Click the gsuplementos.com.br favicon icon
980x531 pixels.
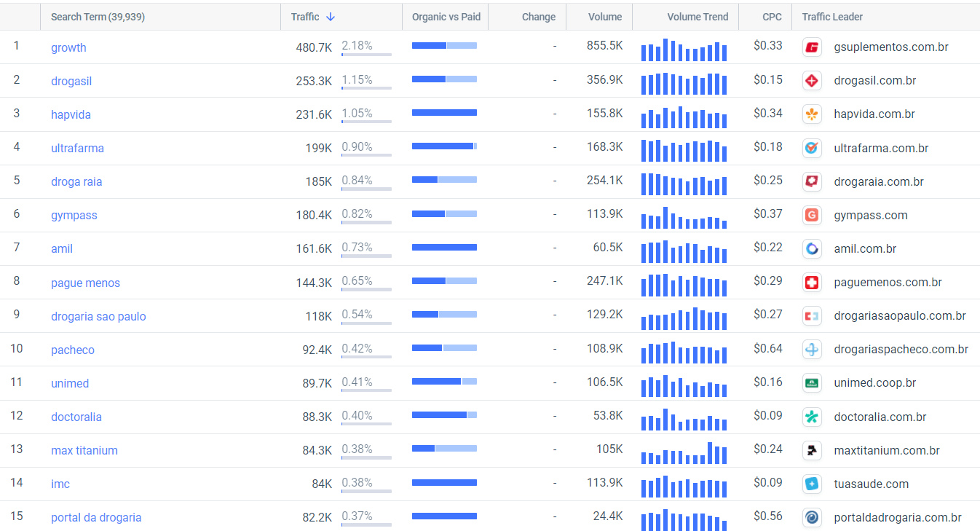812,47
